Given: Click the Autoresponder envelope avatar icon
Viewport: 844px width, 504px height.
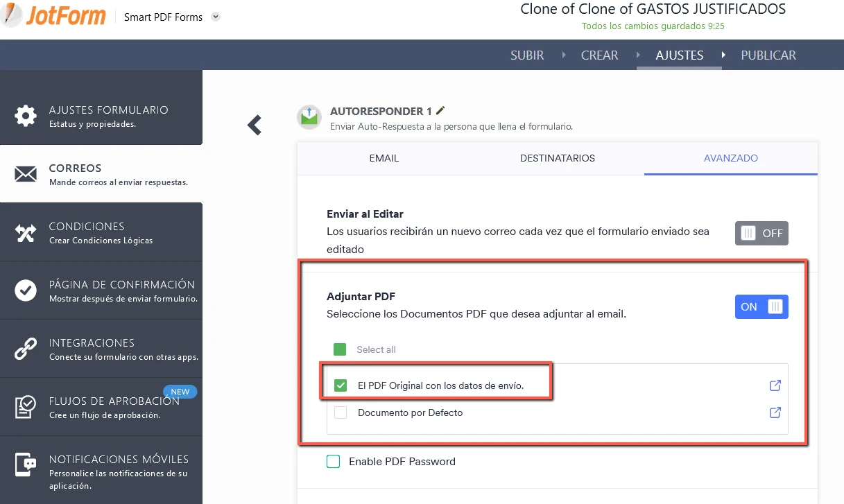Looking at the screenshot, I should point(309,117).
